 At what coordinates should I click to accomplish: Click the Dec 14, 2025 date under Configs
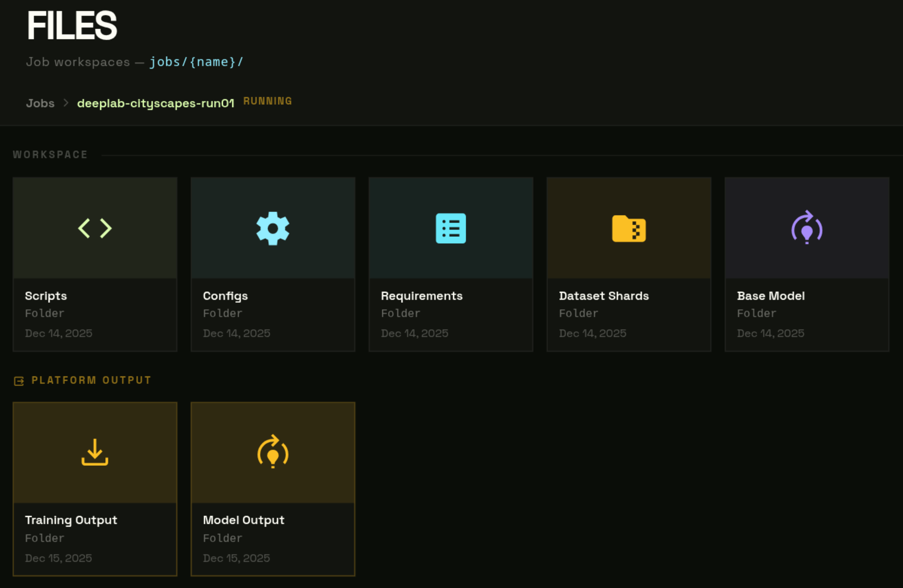[x=237, y=333]
